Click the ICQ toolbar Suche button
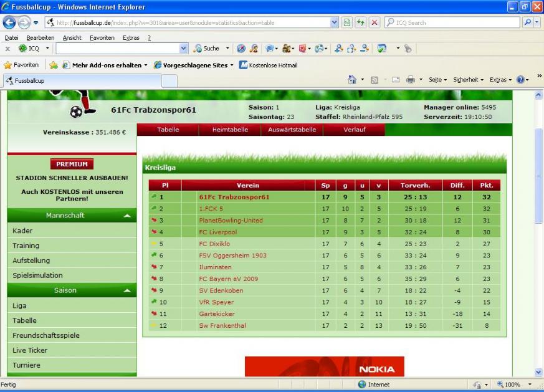 pos(208,48)
